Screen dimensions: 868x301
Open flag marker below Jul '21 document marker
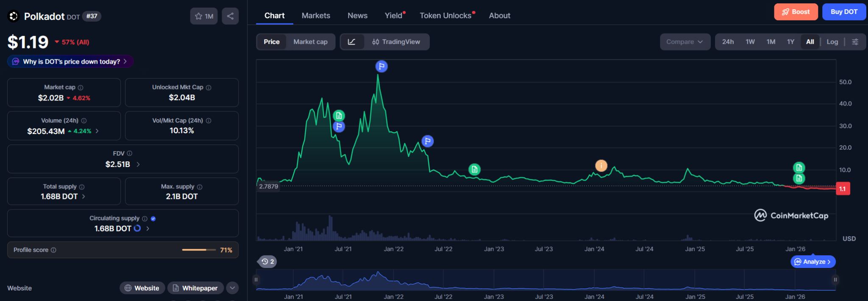pos(339,126)
